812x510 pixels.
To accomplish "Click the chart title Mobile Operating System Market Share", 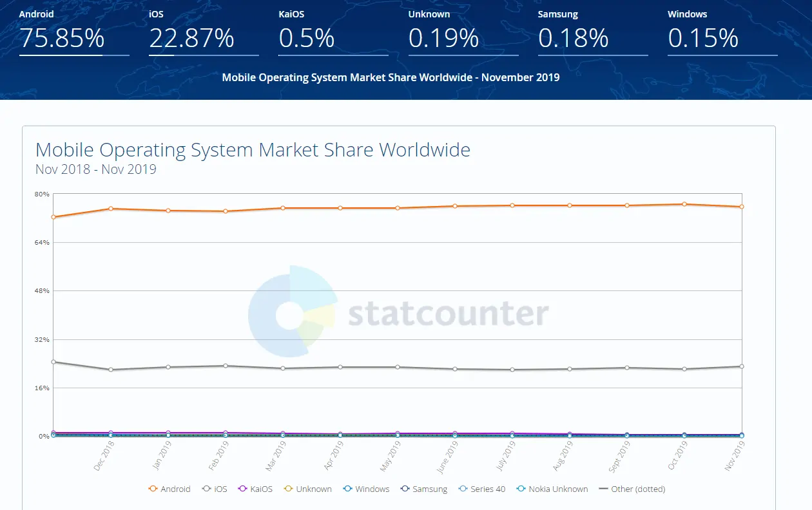I will 253,150.
